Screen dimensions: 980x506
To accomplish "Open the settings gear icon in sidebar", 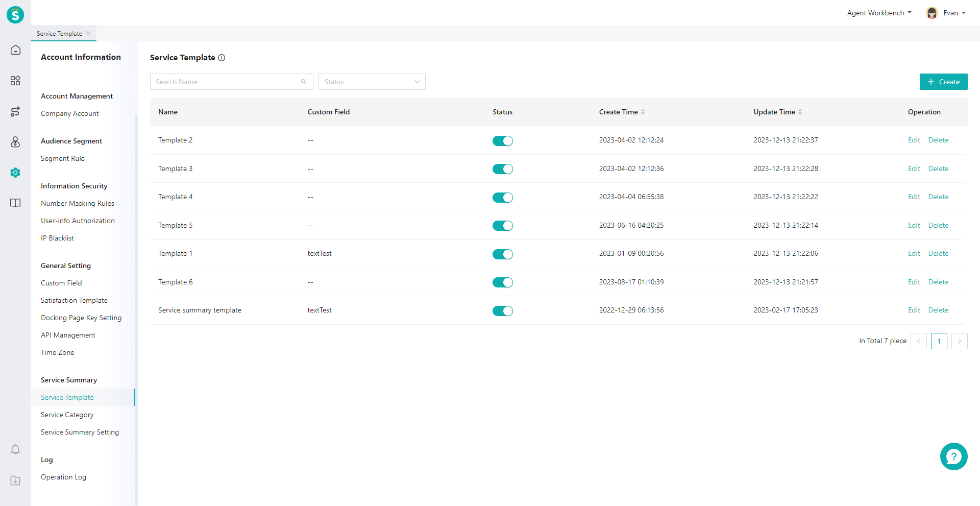I will pos(15,173).
